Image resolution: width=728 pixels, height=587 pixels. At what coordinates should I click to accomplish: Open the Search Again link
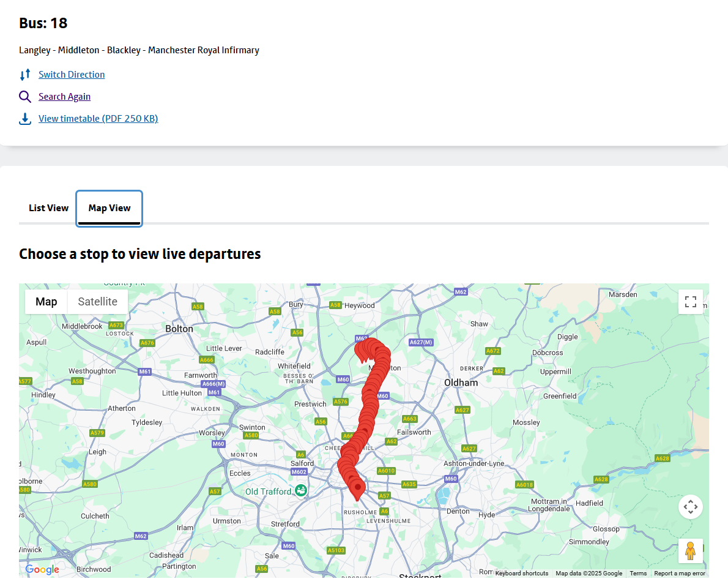[64, 97]
